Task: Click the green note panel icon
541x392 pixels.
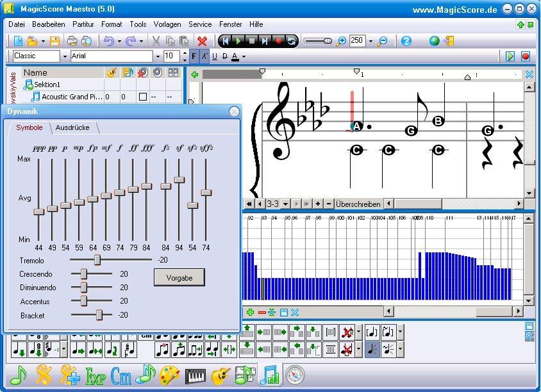Action: [19, 375]
